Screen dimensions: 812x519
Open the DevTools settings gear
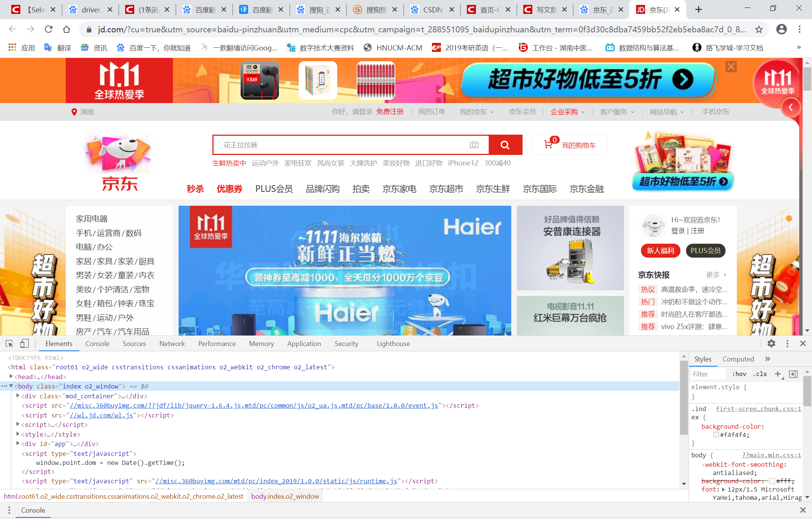(x=772, y=343)
